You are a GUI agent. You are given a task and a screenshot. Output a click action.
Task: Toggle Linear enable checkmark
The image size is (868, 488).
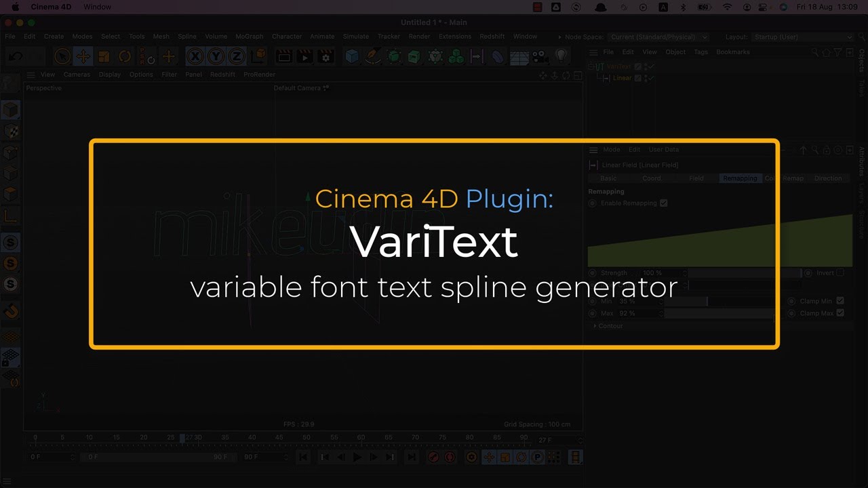(x=651, y=78)
